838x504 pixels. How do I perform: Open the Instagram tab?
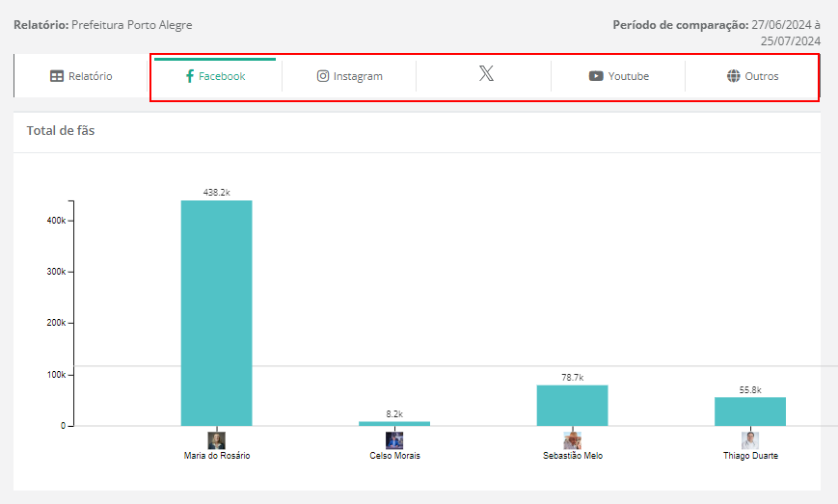click(x=349, y=76)
